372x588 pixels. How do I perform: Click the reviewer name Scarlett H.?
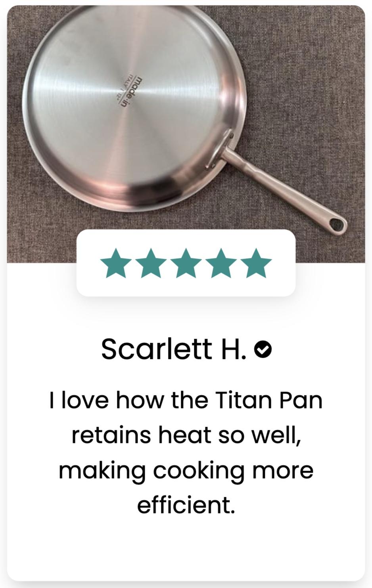point(174,349)
